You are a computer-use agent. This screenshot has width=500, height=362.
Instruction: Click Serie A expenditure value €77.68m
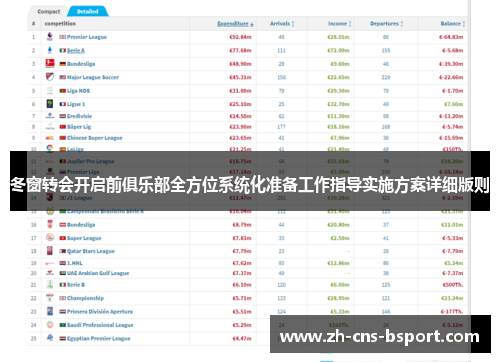240,50
